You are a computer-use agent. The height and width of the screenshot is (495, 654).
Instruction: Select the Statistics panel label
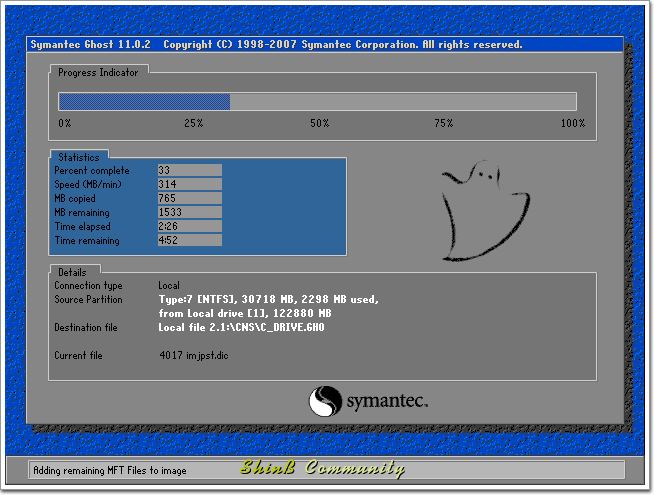click(x=79, y=157)
